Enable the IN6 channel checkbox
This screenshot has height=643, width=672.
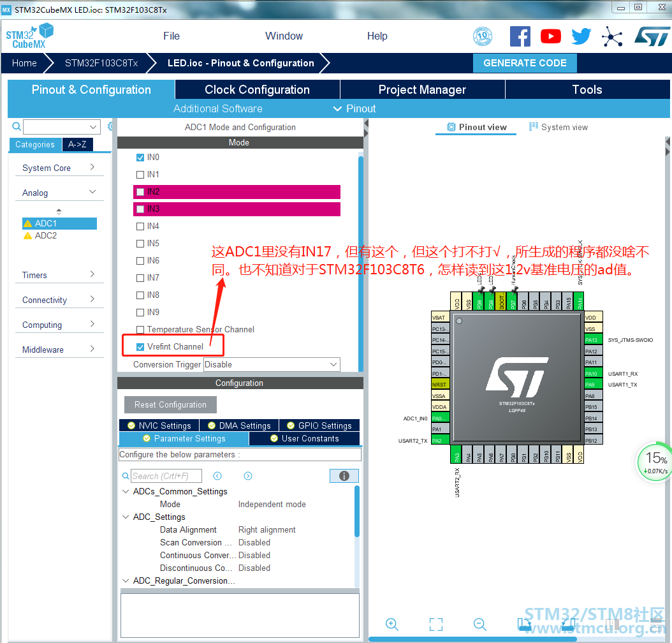coord(140,261)
